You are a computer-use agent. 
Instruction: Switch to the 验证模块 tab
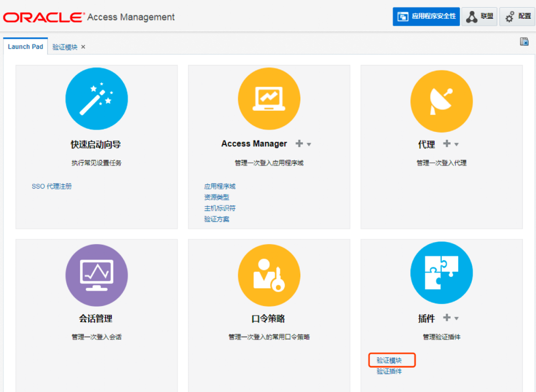[x=65, y=47]
